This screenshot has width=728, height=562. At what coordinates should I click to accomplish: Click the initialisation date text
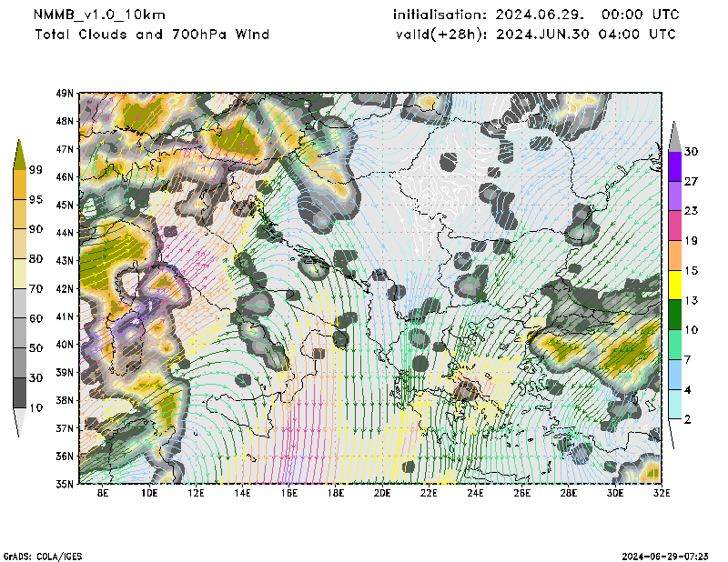click(x=535, y=15)
